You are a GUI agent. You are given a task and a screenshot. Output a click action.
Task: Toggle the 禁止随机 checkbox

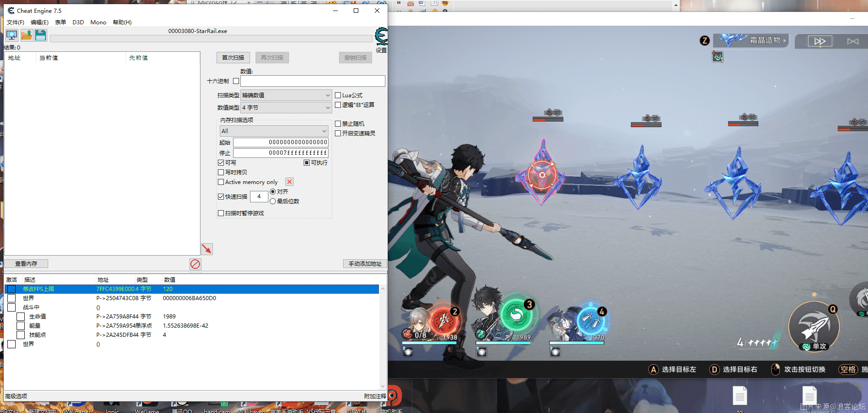(x=338, y=124)
